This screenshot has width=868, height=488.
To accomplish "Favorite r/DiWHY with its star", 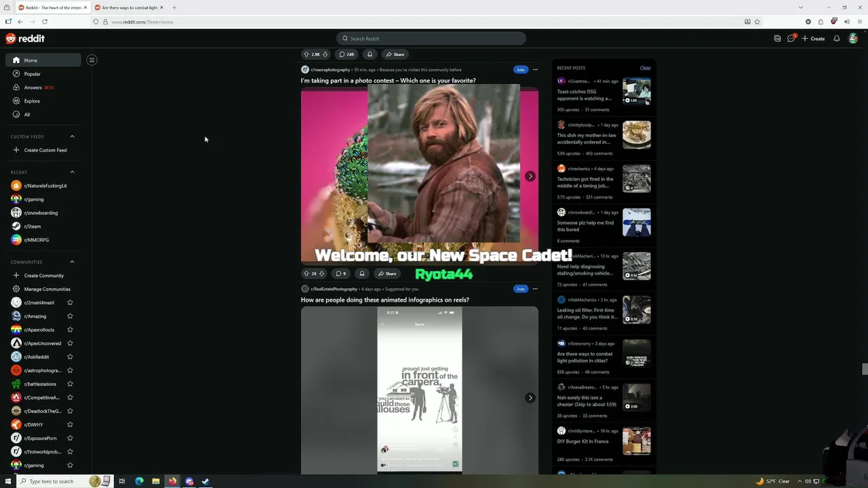I will click(x=70, y=424).
